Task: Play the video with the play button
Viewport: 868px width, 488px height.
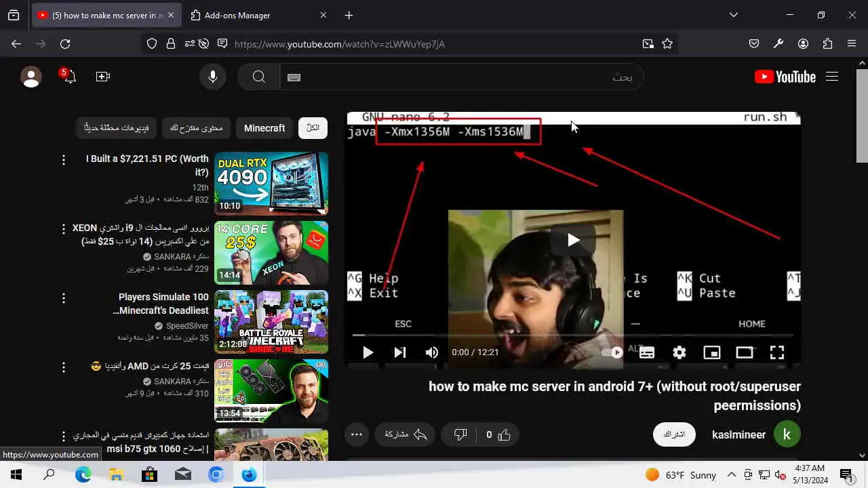Action: pyautogui.click(x=368, y=352)
